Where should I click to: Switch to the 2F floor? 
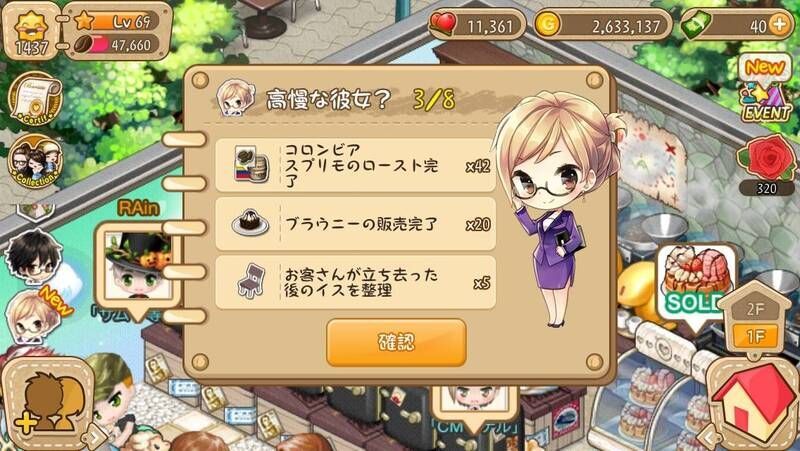click(755, 308)
